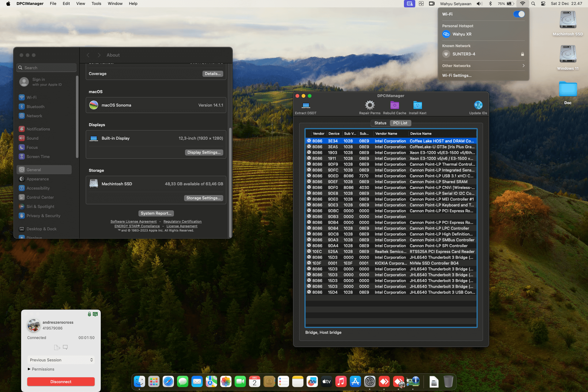Turn off the Wi-Fi toggle switch
The width and height of the screenshot is (588, 392).
pos(519,14)
